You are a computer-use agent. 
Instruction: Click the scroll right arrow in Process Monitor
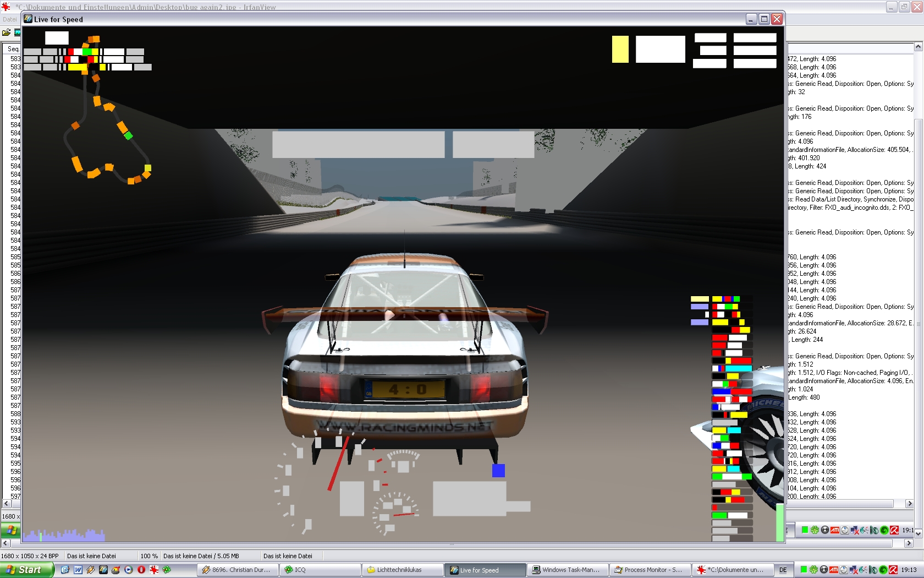click(x=909, y=504)
